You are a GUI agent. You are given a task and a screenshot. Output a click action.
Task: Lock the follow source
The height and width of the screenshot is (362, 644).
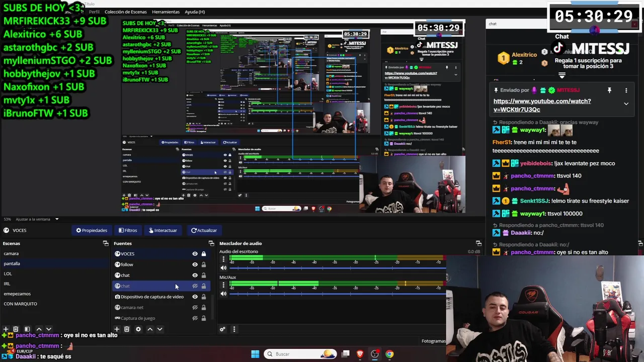[204, 264]
